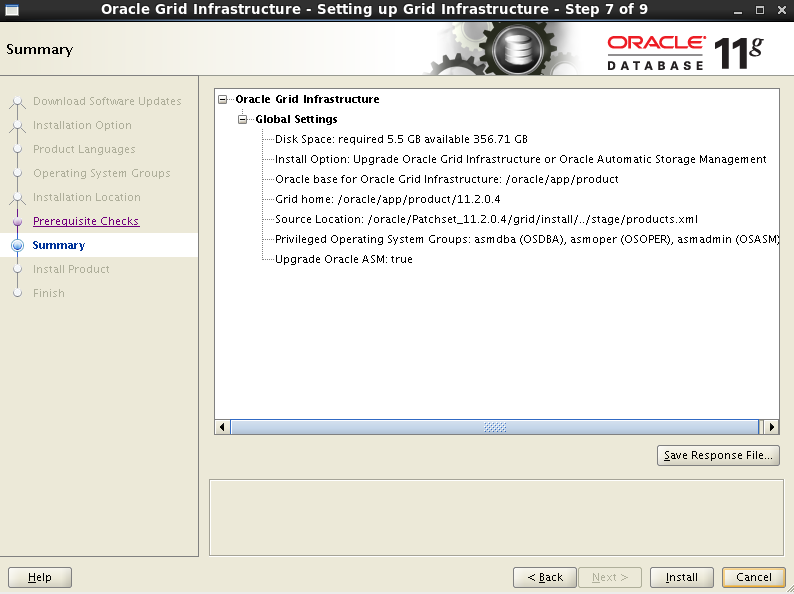Click the Install button
Viewport: 794px width, 594px height.
[682, 577]
